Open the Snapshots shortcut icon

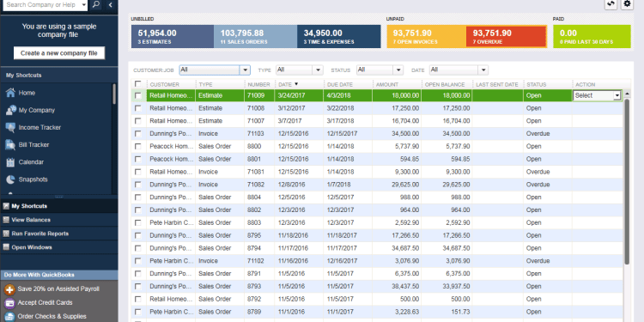pos(10,179)
